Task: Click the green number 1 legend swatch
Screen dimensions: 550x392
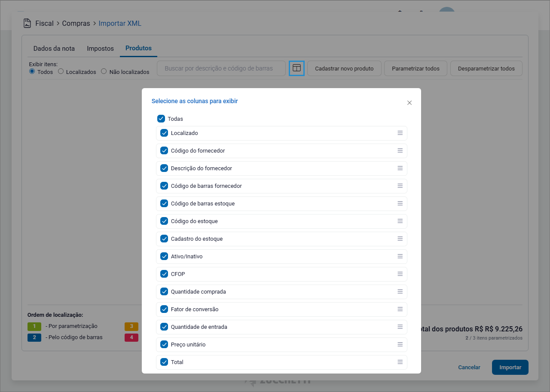Action: click(34, 326)
